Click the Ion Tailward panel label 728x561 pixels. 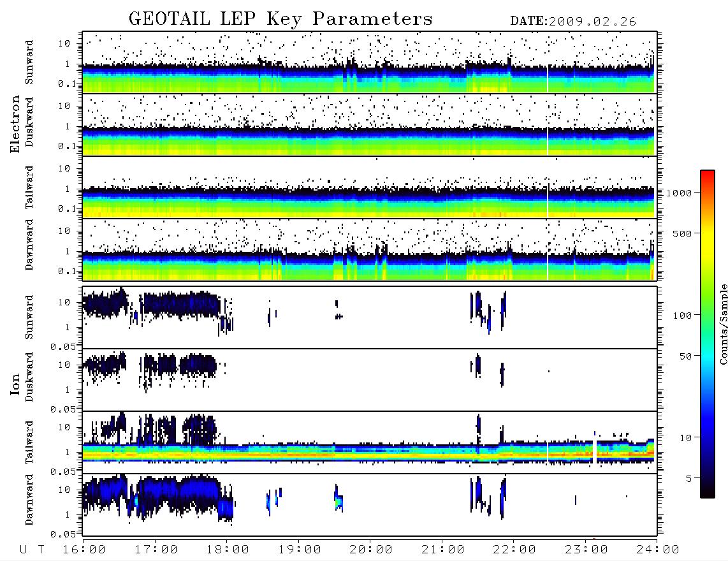click(x=29, y=442)
